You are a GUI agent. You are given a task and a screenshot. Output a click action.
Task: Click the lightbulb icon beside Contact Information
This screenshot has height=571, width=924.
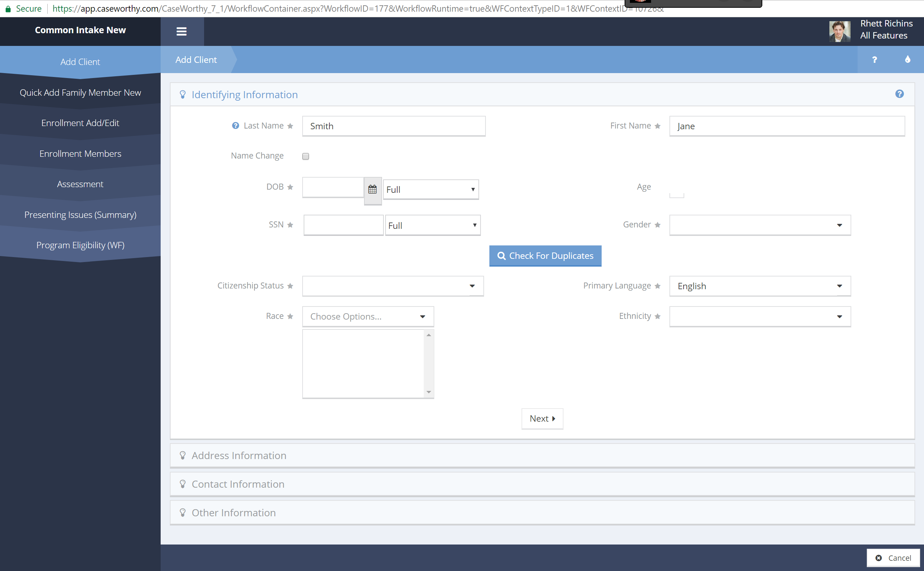coord(183,483)
